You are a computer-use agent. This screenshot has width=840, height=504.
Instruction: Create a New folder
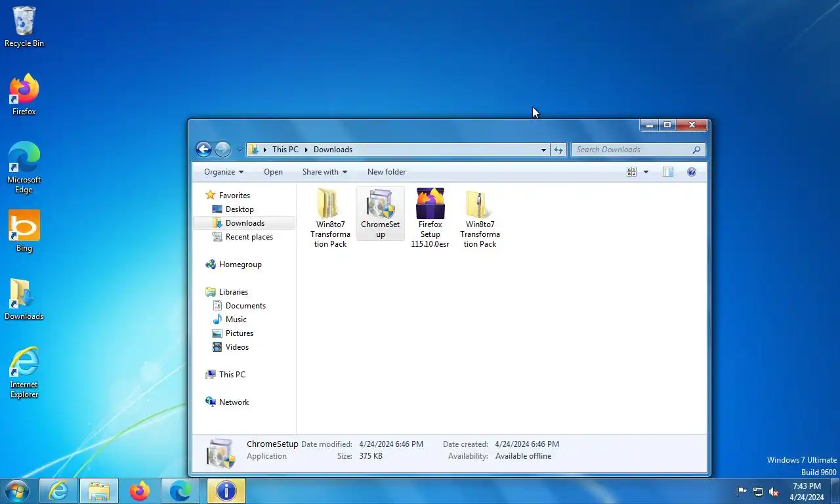pos(387,172)
